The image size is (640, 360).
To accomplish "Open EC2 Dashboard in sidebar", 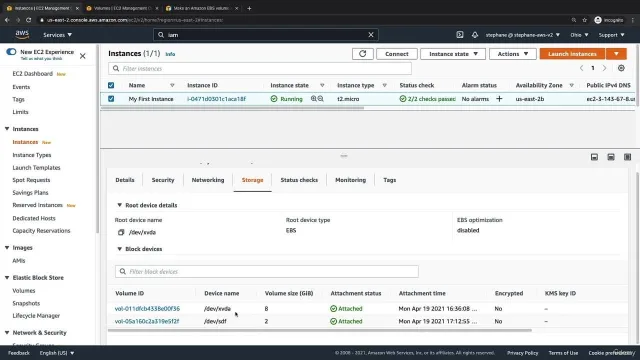I will point(33,74).
